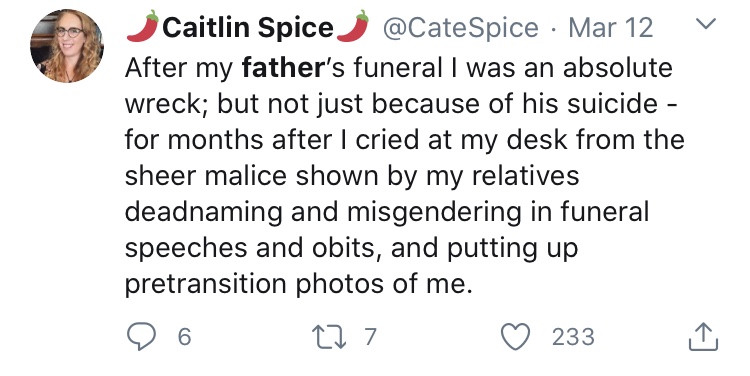Viewport: 750px width, 376px height.
Task: Select the word deadnaming in tweet
Action: coord(204,213)
